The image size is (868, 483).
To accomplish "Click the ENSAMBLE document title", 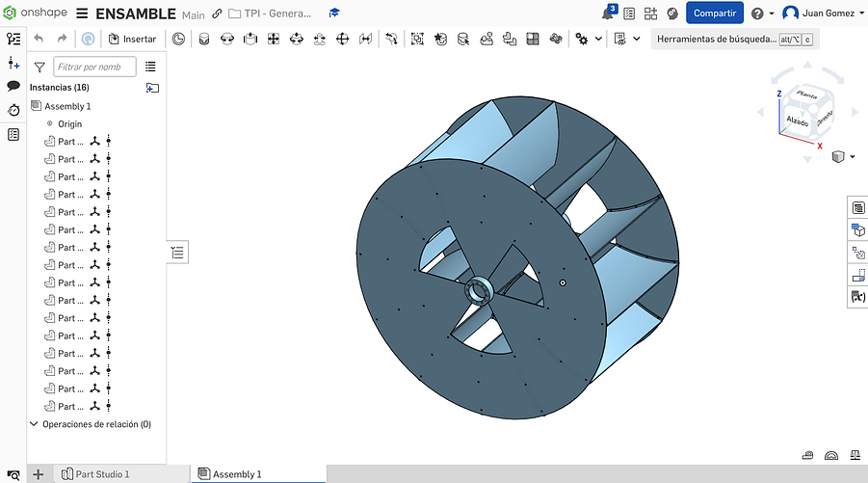I will coord(136,13).
